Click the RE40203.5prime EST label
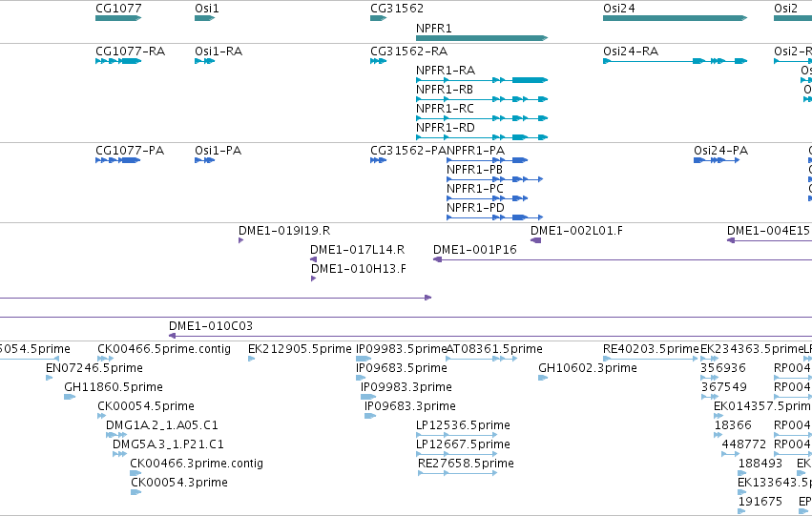The width and height of the screenshot is (812, 516). (651, 349)
